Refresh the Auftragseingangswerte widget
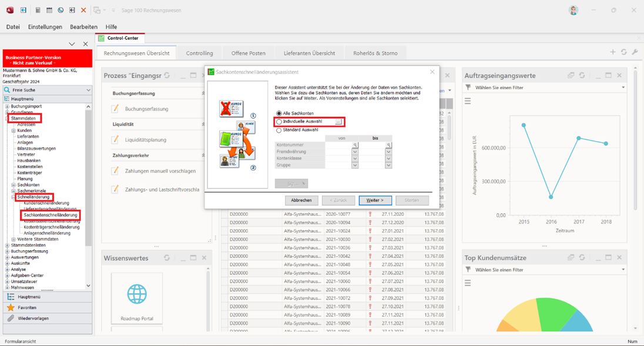Viewport: 644px width, 346px height. pos(582,76)
